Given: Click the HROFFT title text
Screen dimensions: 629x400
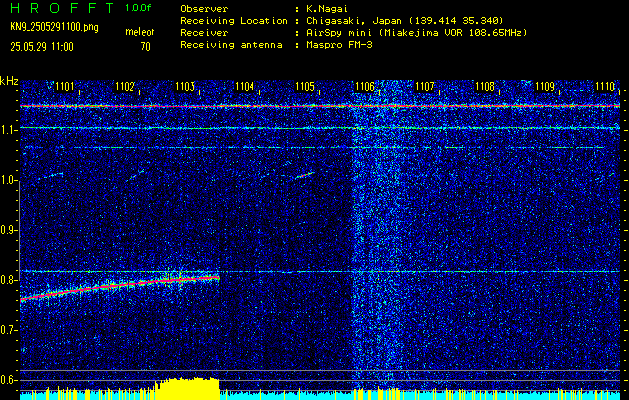Looking at the screenshot, I should tap(63, 8).
